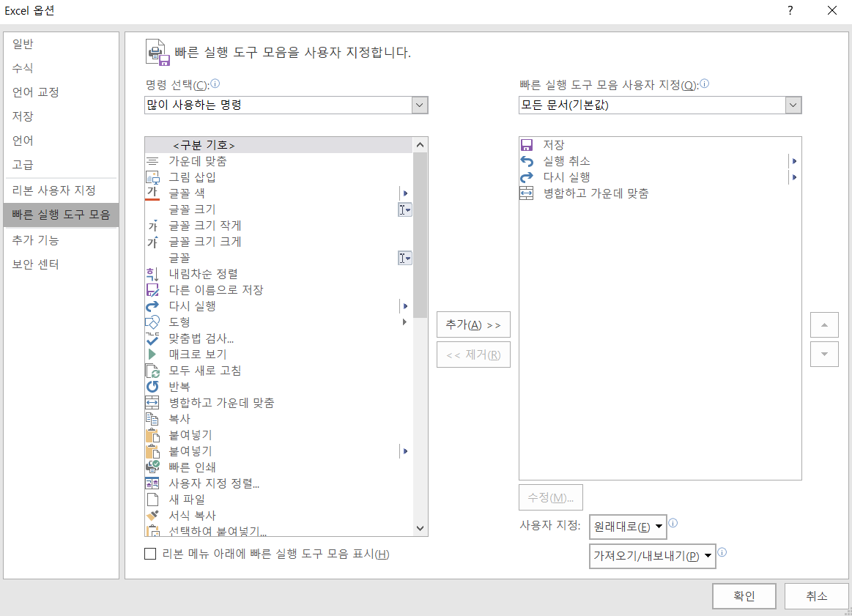
Task: Select the 선택하여 붙여넣기... entry
Action: coord(278,531)
